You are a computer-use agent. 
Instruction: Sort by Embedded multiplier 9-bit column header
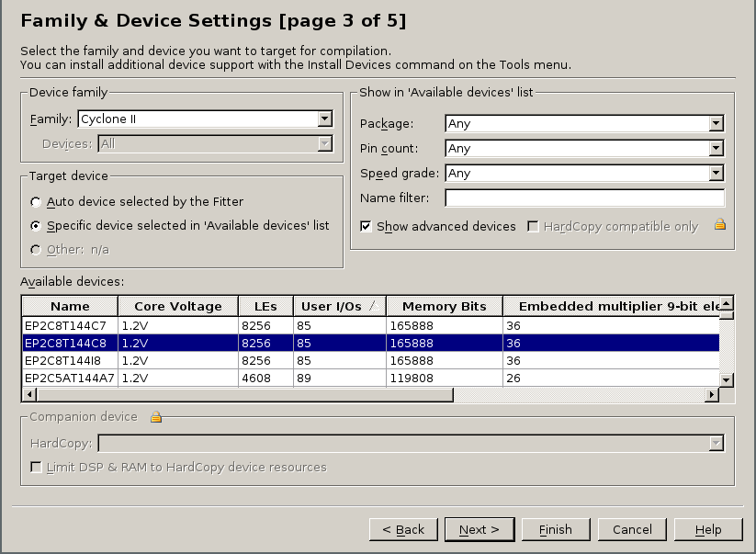coord(612,306)
